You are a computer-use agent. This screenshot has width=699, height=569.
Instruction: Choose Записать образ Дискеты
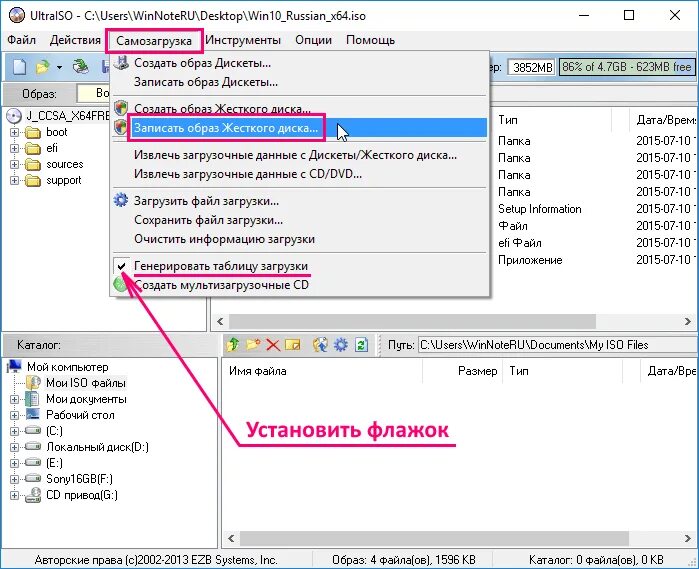click(x=300, y=82)
